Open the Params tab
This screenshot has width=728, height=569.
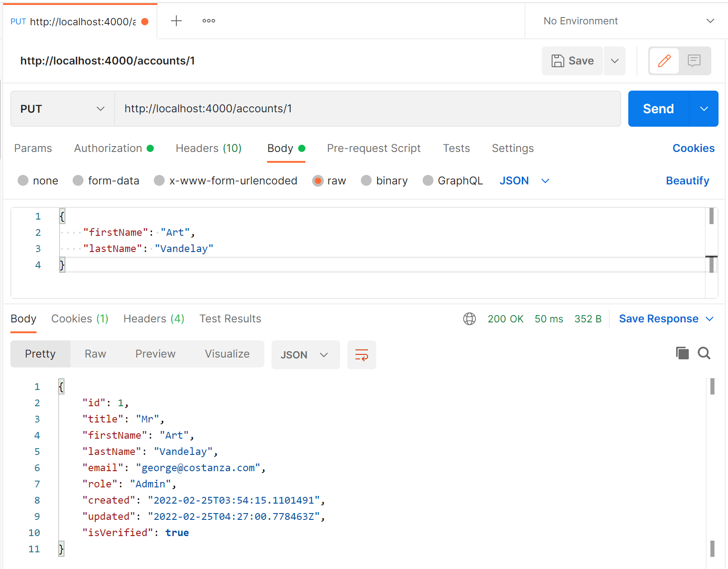[x=33, y=148]
